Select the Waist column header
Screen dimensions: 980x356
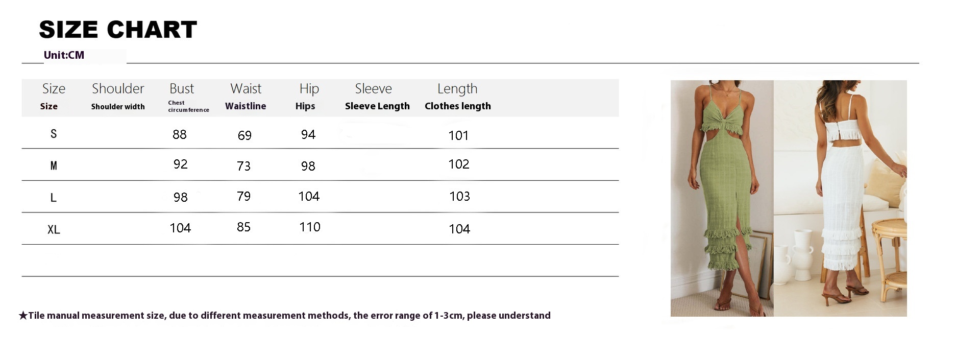(246, 89)
